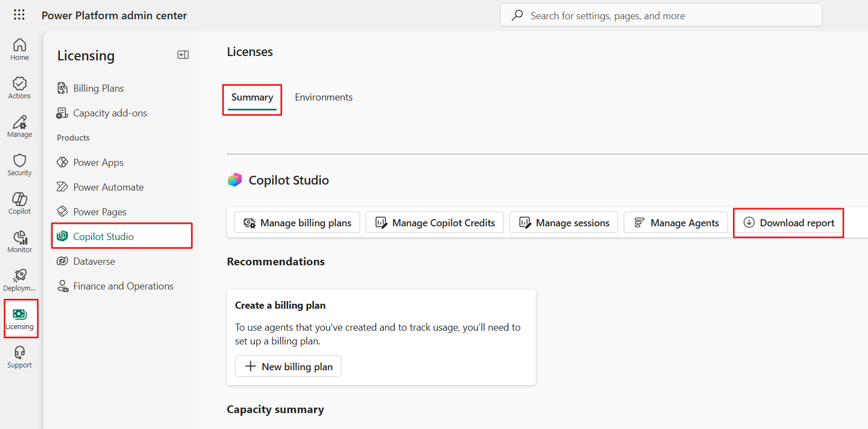868x429 pixels.
Task: Open Monitor in the left rail
Action: (20, 242)
